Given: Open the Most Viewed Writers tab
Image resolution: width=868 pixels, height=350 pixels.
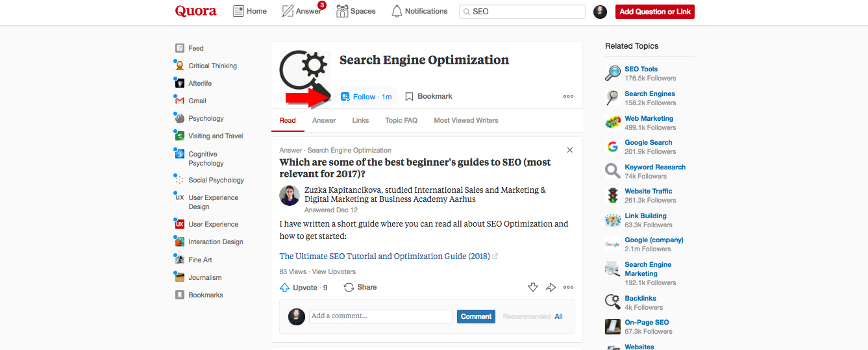Looking at the screenshot, I should pos(466,120).
